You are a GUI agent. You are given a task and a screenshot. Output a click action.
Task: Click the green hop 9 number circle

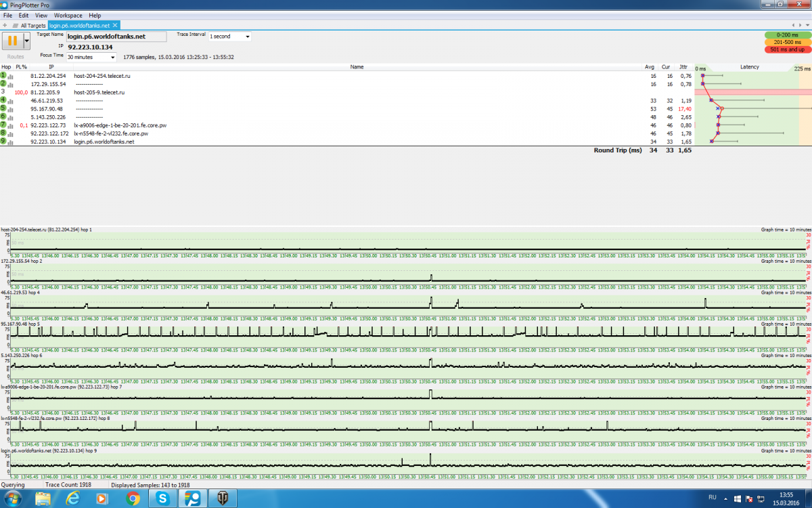coord(3,141)
